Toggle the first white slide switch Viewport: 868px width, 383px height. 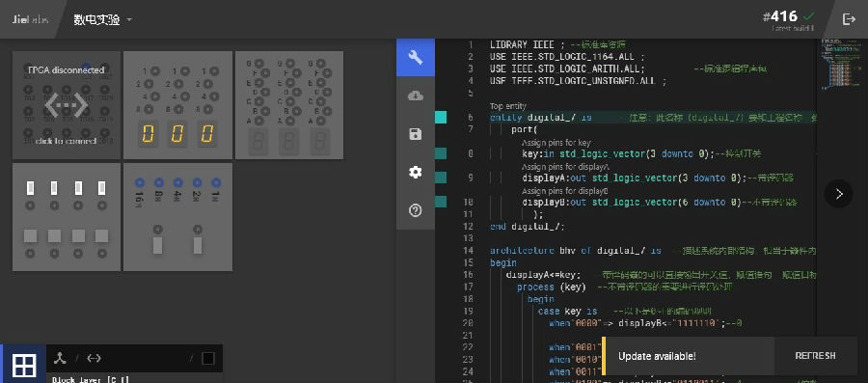point(30,188)
